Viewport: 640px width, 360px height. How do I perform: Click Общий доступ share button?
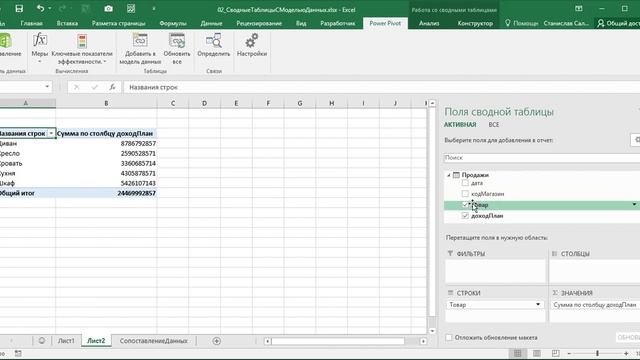pos(618,23)
